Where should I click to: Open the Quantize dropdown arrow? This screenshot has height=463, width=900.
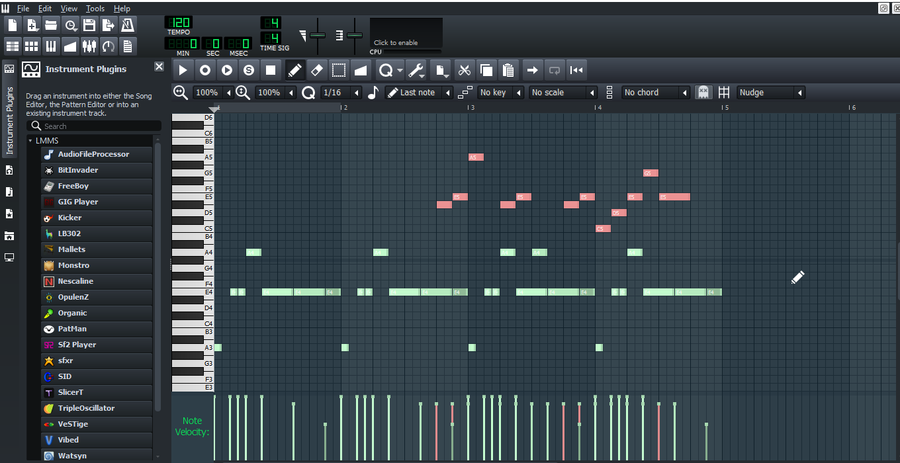click(x=400, y=71)
